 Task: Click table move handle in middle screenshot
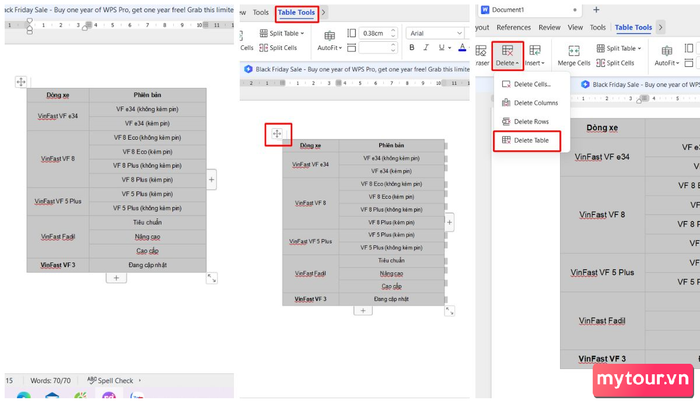click(277, 134)
